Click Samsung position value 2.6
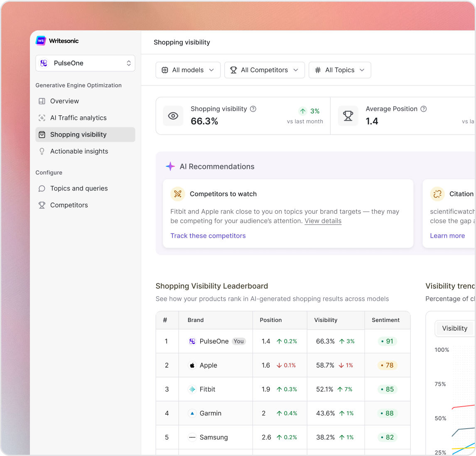476x456 pixels. (x=266, y=437)
